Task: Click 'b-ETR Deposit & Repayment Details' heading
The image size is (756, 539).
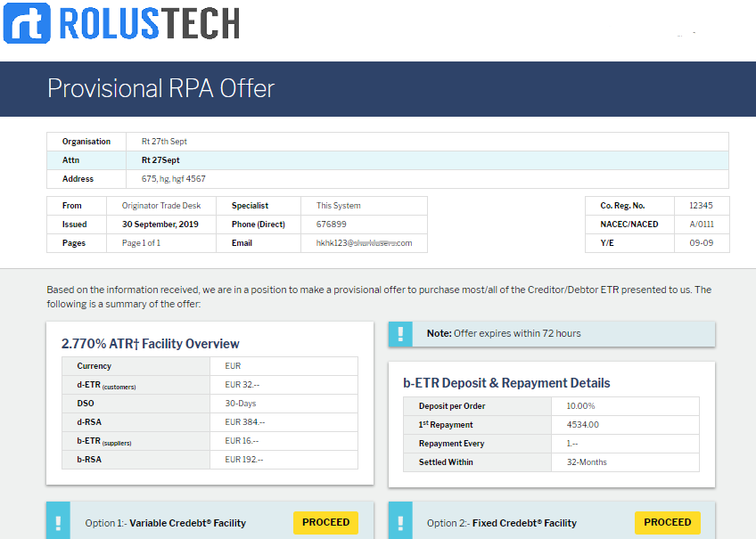Action: tap(506, 383)
